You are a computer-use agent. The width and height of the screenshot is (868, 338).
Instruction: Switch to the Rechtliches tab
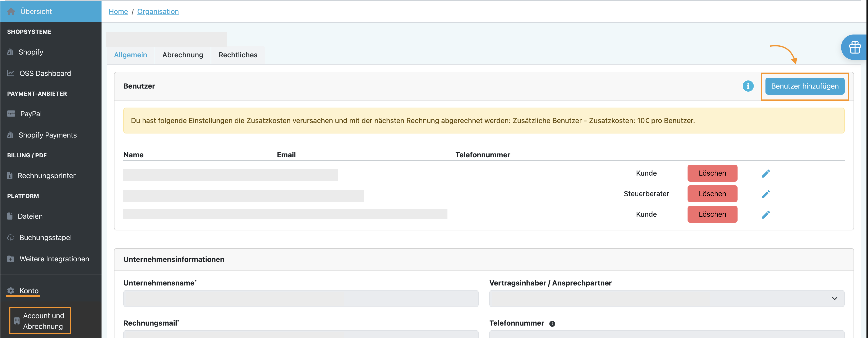click(238, 55)
